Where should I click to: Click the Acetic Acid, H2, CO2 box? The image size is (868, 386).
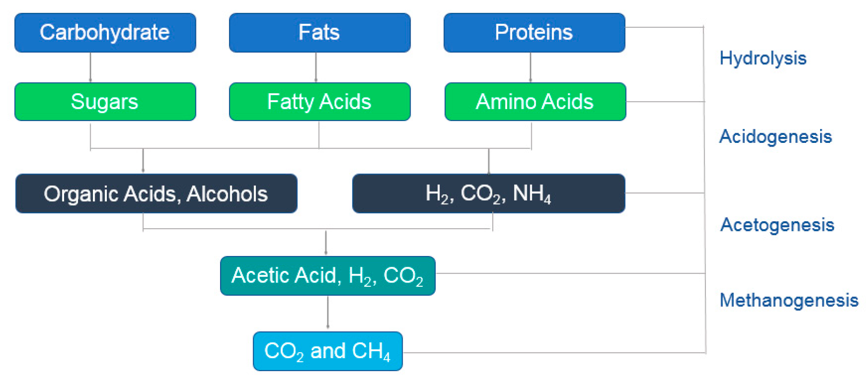pos(327,276)
